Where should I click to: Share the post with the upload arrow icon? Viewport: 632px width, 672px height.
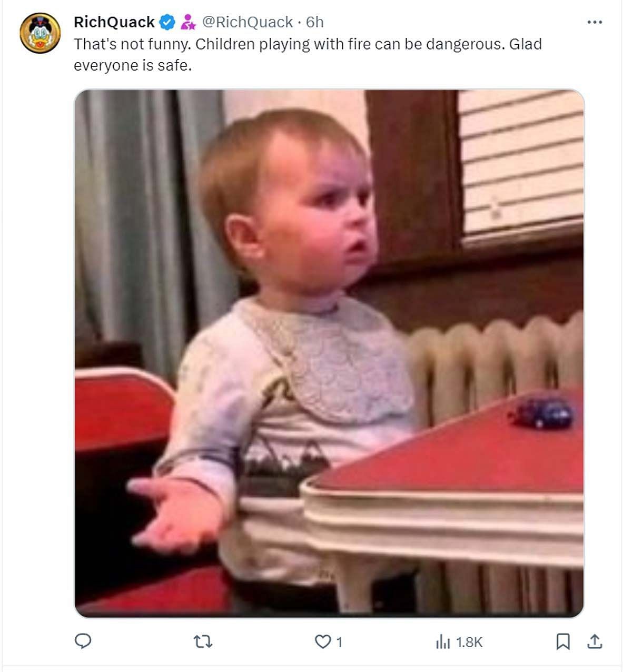(x=595, y=641)
